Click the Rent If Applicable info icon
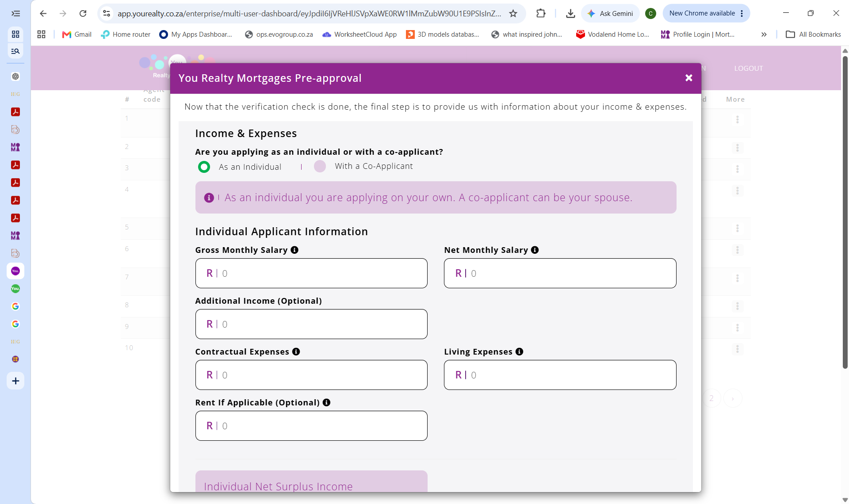The width and height of the screenshot is (849, 504). click(326, 402)
